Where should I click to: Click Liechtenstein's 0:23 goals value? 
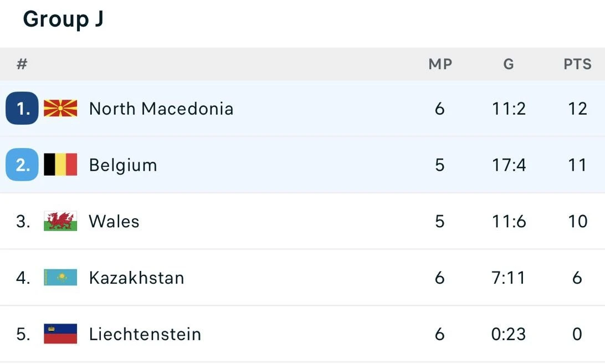click(509, 334)
